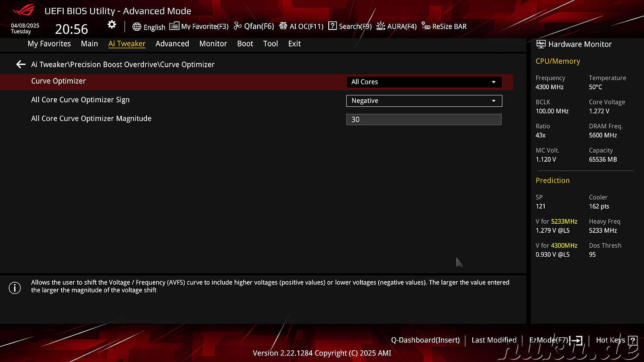This screenshot has width=644, height=362.
Task: Open the Sign dropdown set to Negative
Action: pyautogui.click(x=424, y=101)
